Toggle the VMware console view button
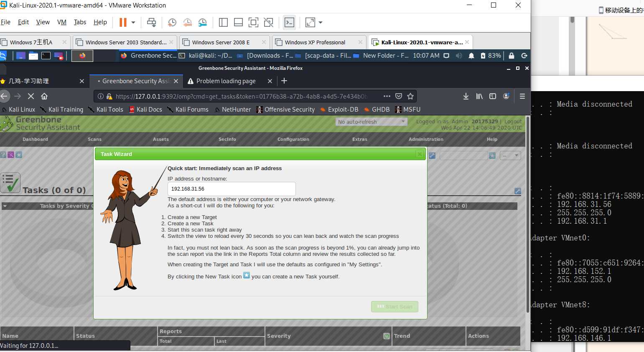This screenshot has height=352, width=644. tap(289, 23)
